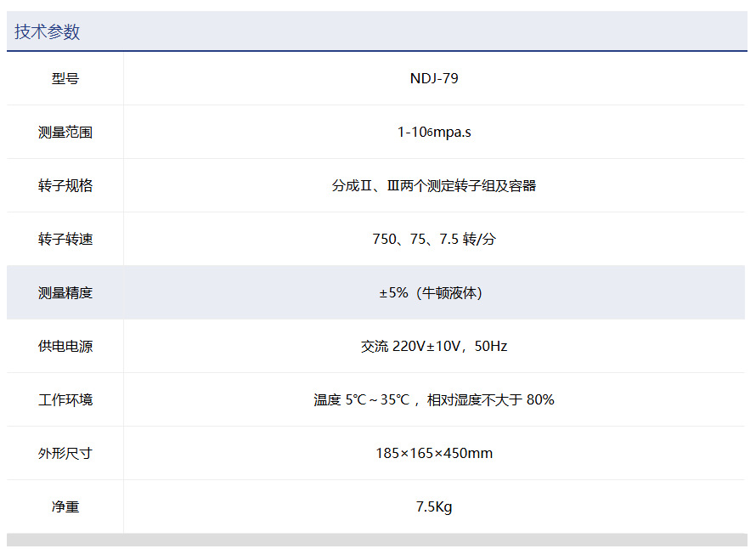
Task: Click the 供电电源 label cell
Action: pos(65,347)
